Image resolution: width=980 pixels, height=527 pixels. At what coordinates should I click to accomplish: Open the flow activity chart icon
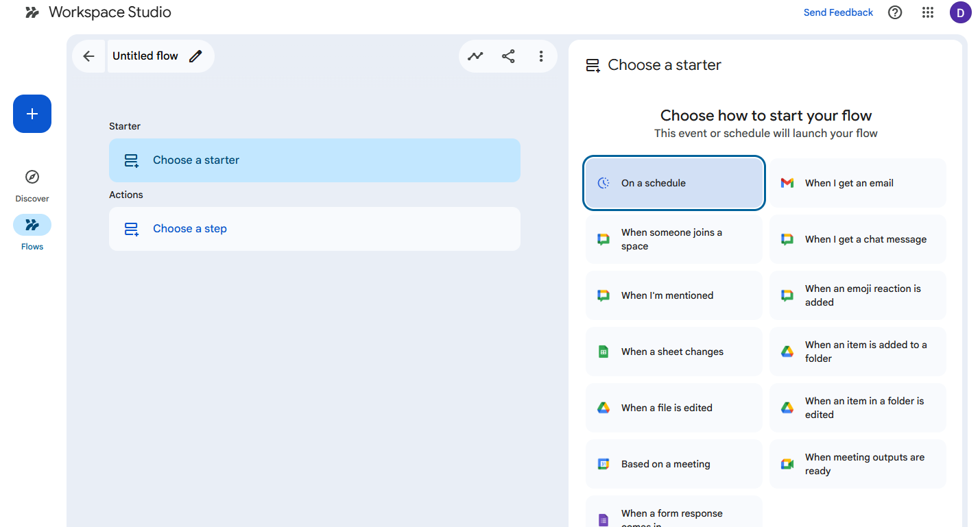point(475,56)
